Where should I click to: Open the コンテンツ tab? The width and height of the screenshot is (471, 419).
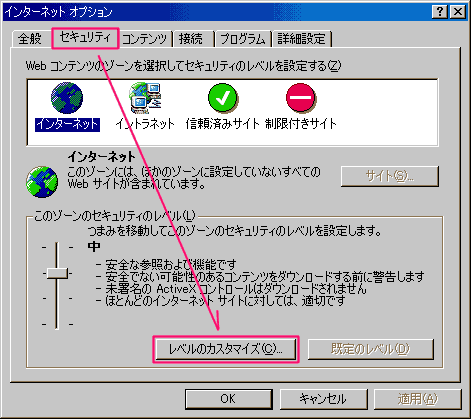coord(144,39)
